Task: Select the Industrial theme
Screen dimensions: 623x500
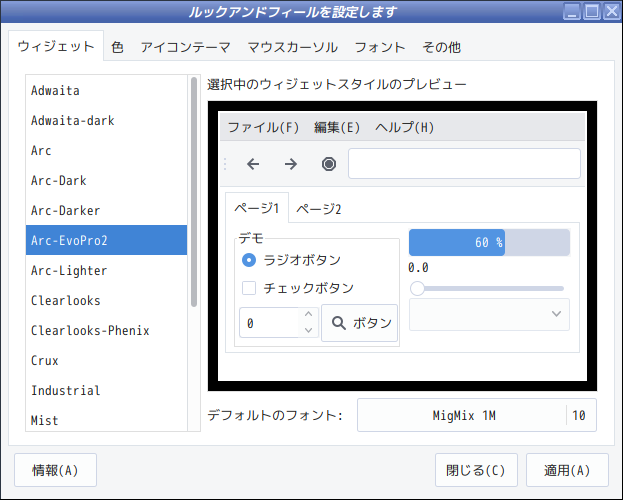Action: pyautogui.click(x=106, y=391)
